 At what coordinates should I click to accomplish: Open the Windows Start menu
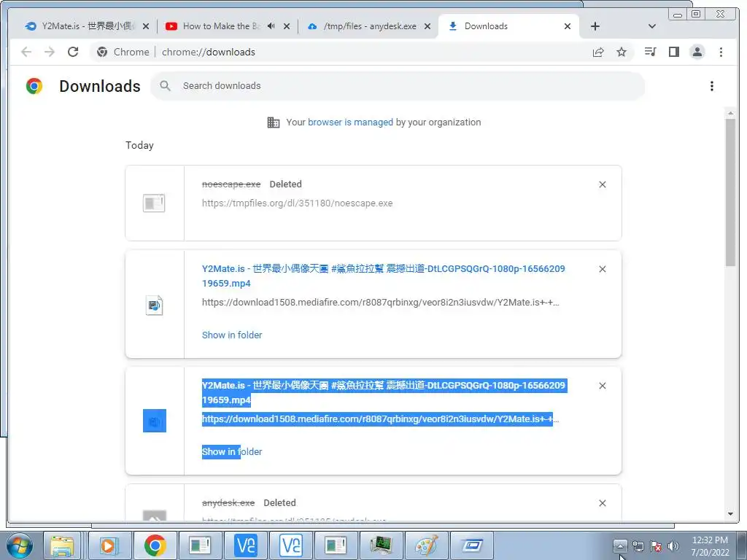point(20,545)
